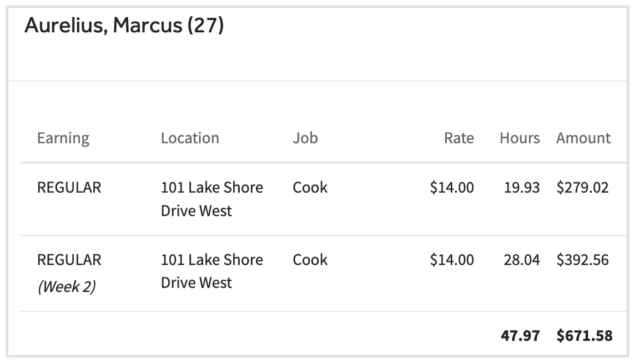Click the total hours 47.97
This screenshot has width=635, height=364.
point(520,336)
